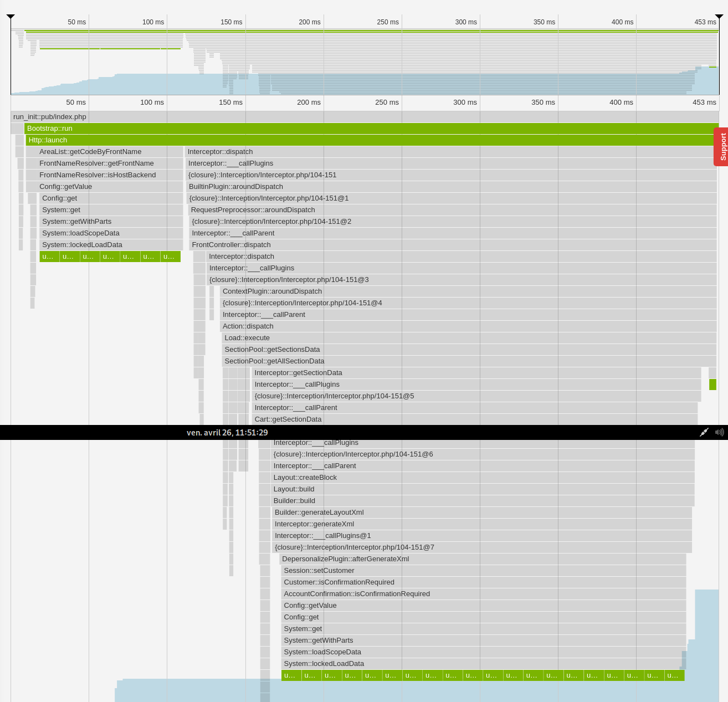Click the Layout::createBlock frame
728x702 pixels.
pos(305,477)
